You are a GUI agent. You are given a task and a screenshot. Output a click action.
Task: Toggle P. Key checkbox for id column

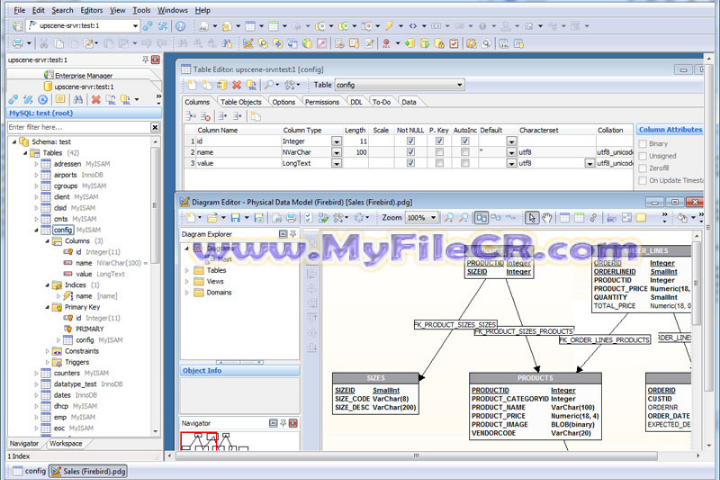pos(439,141)
